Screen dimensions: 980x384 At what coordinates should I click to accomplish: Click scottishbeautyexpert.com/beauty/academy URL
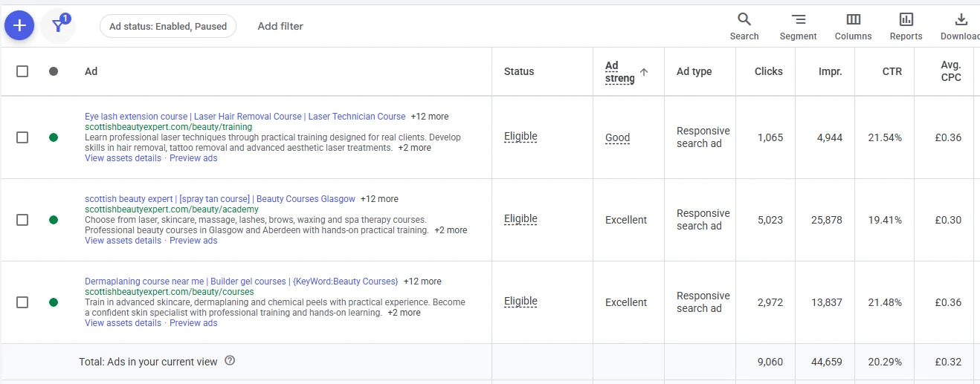pos(172,209)
